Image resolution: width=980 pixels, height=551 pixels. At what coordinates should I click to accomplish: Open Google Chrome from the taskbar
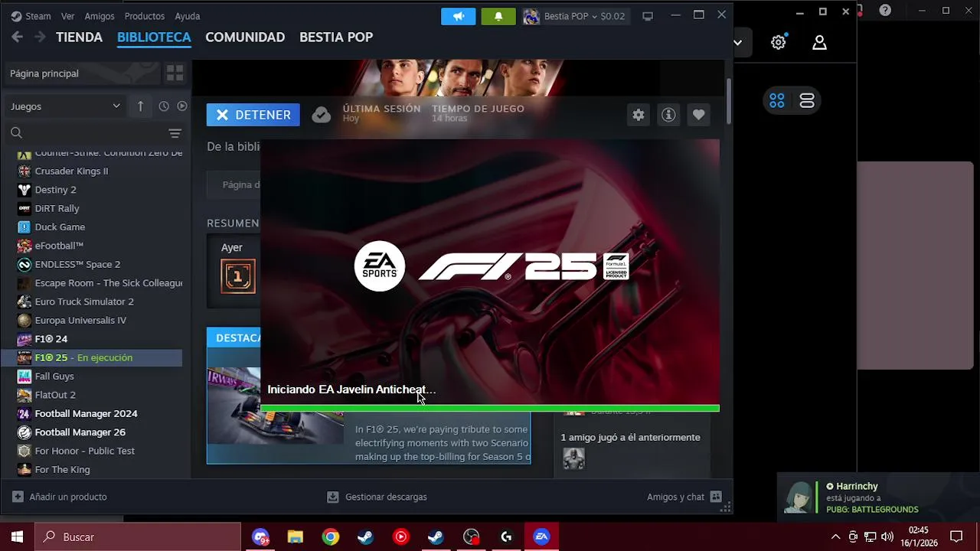331,537
